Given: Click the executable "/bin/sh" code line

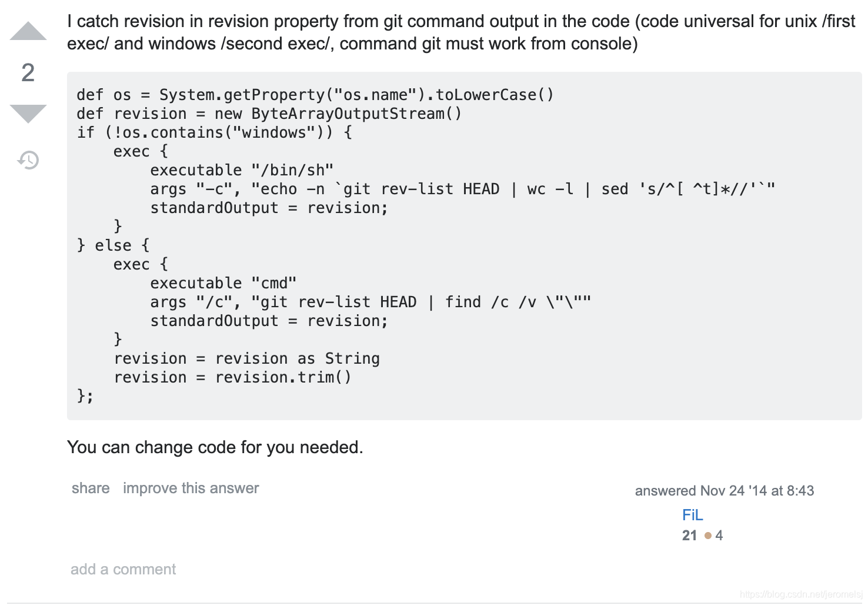Looking at the screenshot, I should point(242,170).
